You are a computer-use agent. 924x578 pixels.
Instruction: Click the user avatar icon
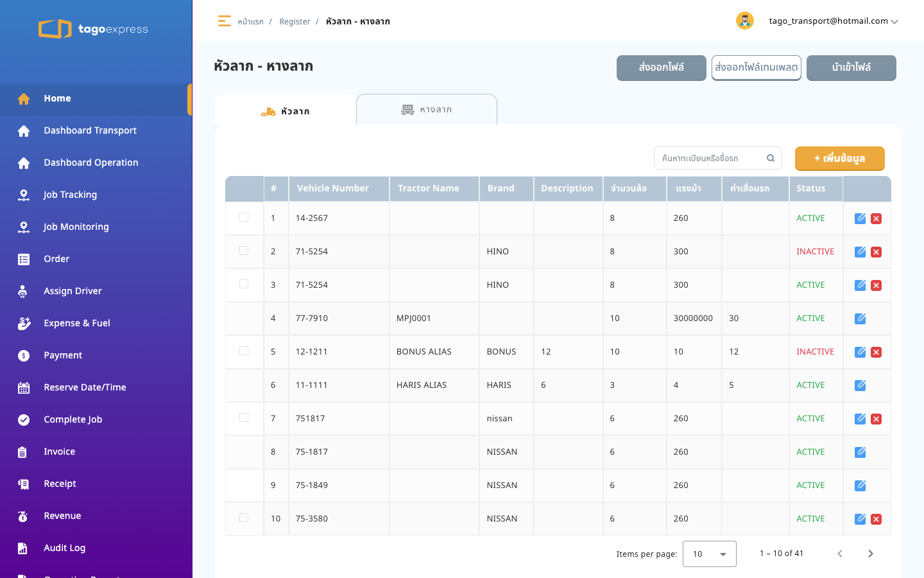(745, 21)
